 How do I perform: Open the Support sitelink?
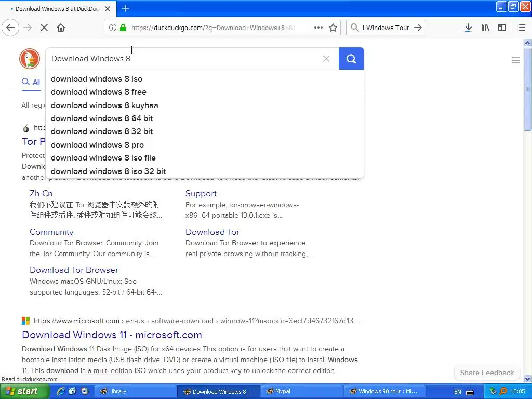(x=201, y=193)
